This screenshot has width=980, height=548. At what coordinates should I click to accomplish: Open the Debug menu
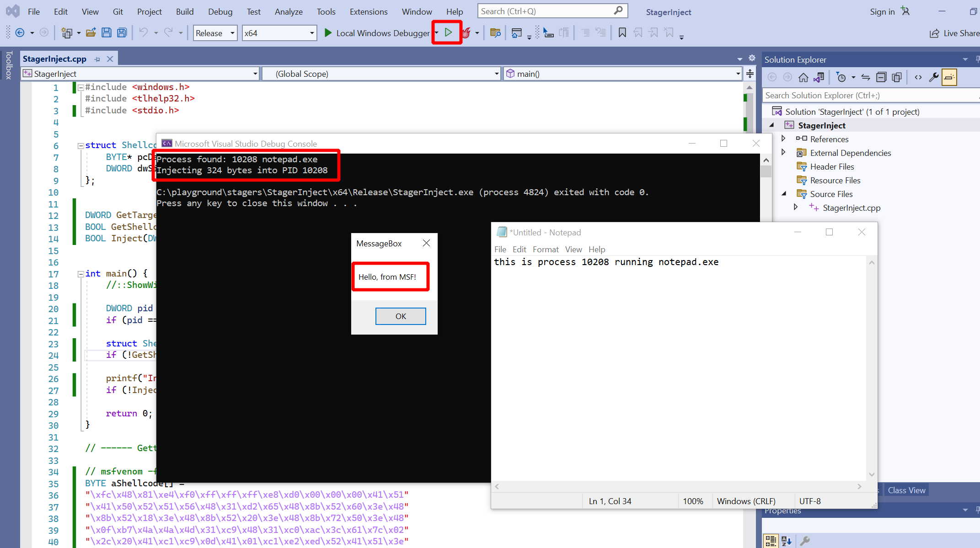coord(220,11)
